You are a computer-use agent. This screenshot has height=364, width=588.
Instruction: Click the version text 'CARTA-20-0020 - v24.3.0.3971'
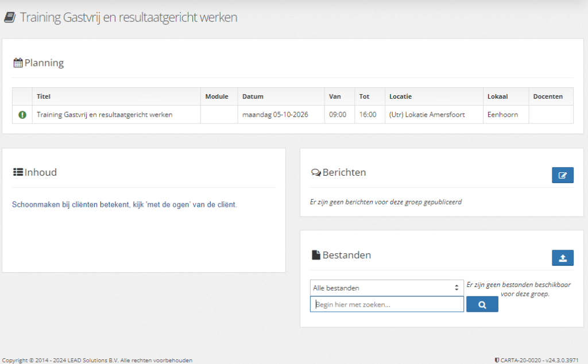pos(540,360)
